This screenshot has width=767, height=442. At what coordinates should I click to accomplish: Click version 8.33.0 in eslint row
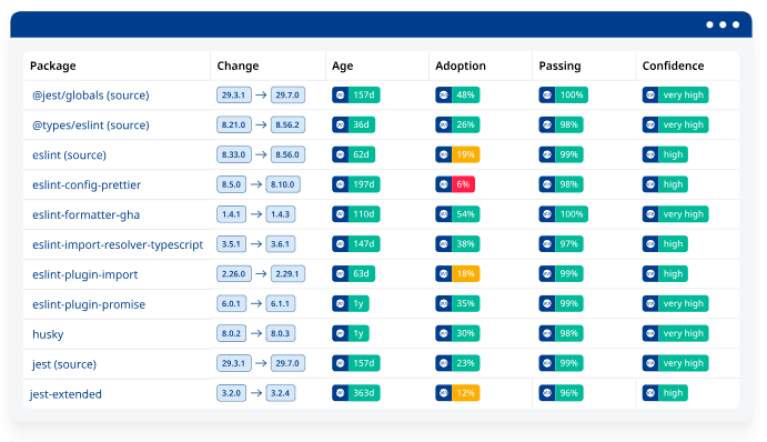234,155
